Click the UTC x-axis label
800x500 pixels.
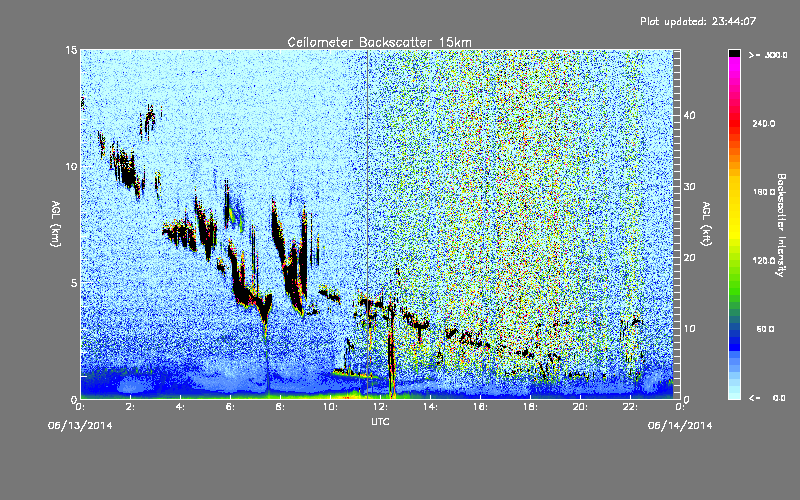click(x=380, y=422)
